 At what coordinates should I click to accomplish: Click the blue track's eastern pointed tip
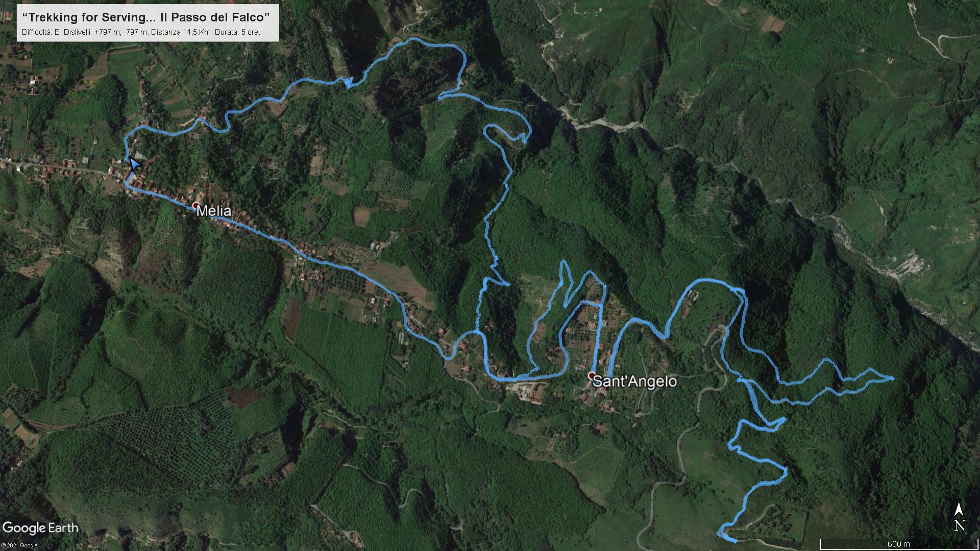(x=890, y=379)
